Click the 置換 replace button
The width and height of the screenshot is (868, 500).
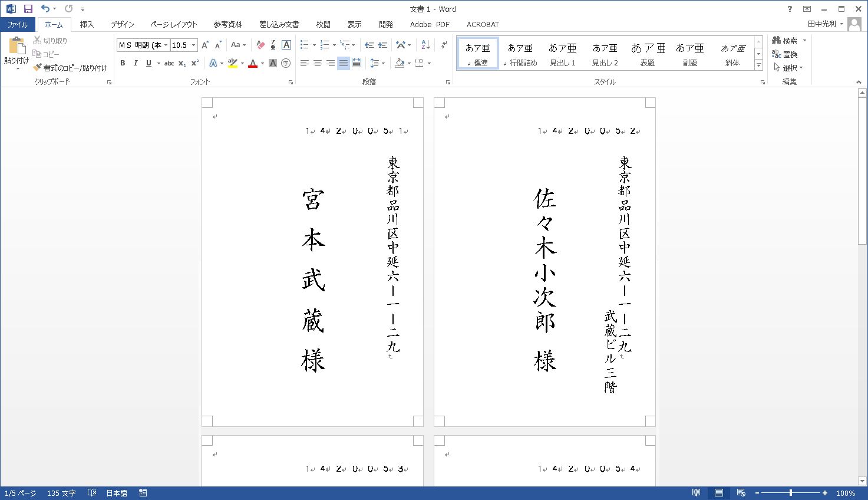pyautogui.click(x=785, y=54)
